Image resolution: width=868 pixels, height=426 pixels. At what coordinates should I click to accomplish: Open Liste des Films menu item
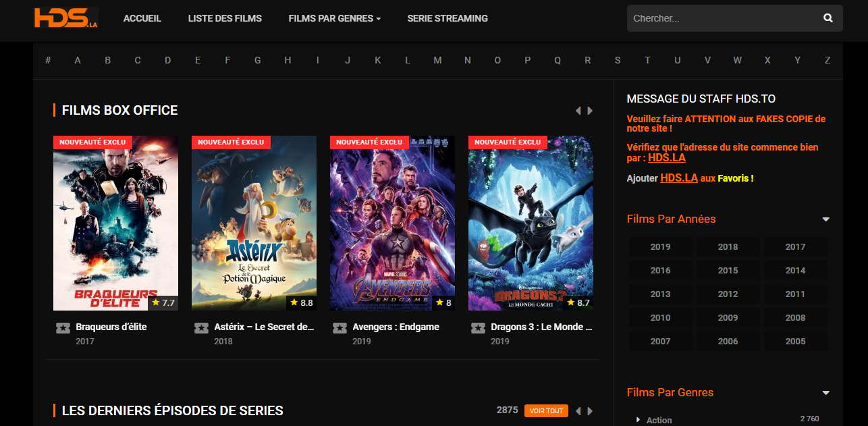(225, 18)
